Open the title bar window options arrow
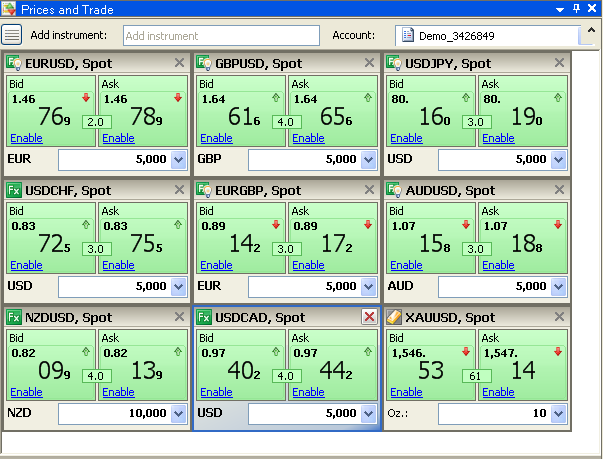The image size is (603, 459). (x=561, y=8)
